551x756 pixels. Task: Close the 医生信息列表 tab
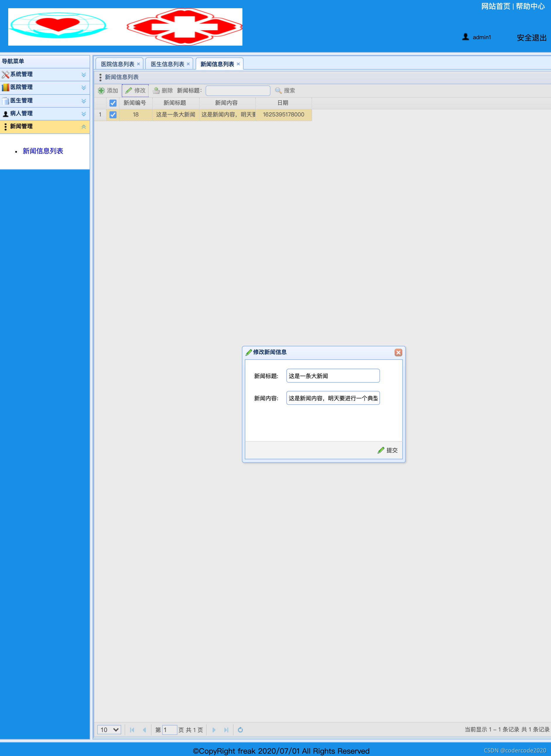188,64
